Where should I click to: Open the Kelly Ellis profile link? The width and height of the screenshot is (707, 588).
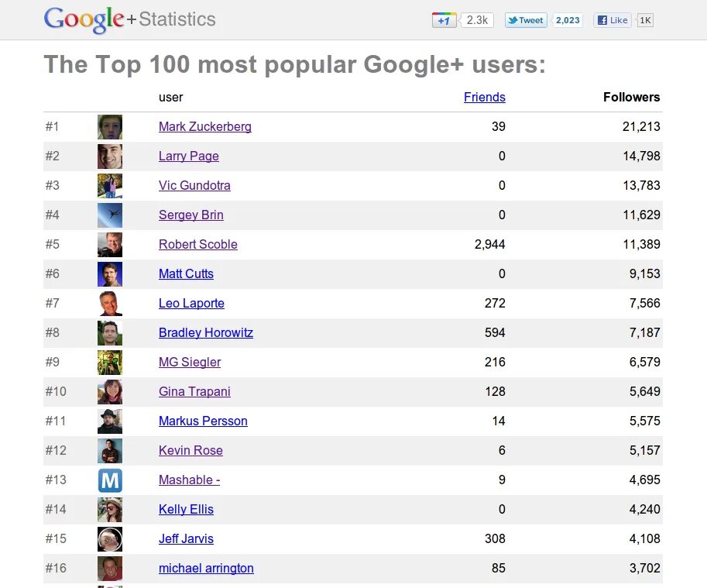pos(186,510)
